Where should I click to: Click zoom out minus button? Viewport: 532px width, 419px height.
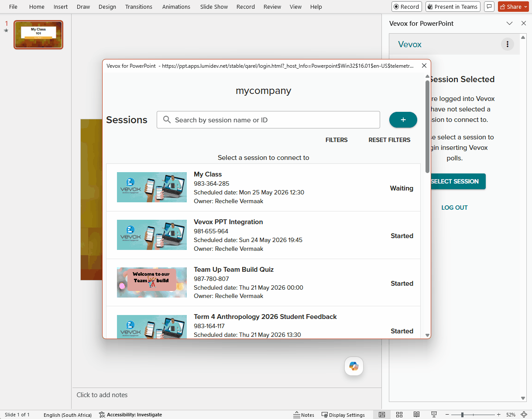448,415
